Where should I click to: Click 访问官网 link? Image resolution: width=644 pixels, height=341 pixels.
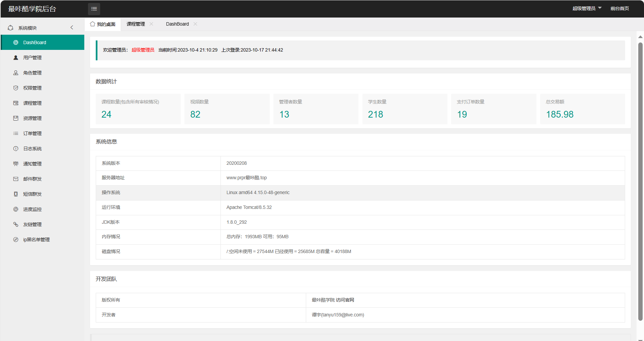345,300
